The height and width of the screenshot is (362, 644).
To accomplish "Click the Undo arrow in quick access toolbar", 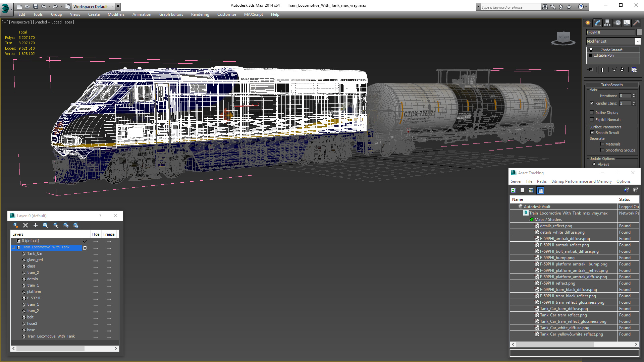I will click(x=43, y=6).
